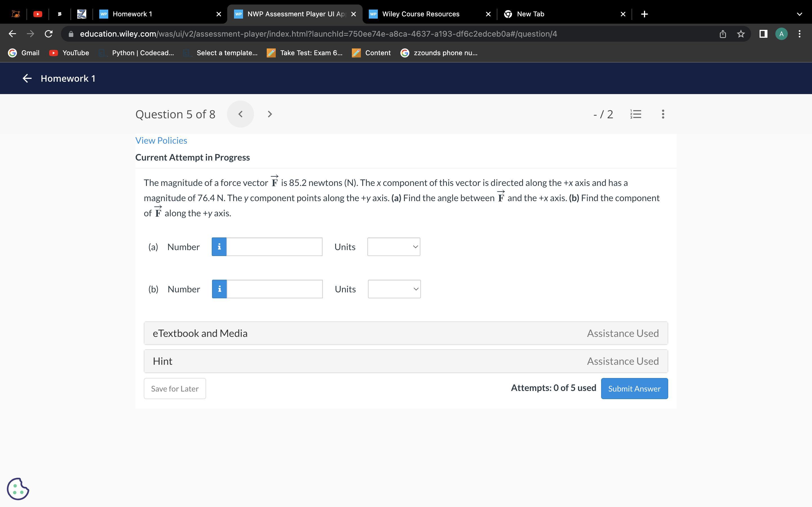This screenshot has height=507, width=812.
Task: Click the part (a) number input field
Action: pyautogui.click(x=274, y=247)
